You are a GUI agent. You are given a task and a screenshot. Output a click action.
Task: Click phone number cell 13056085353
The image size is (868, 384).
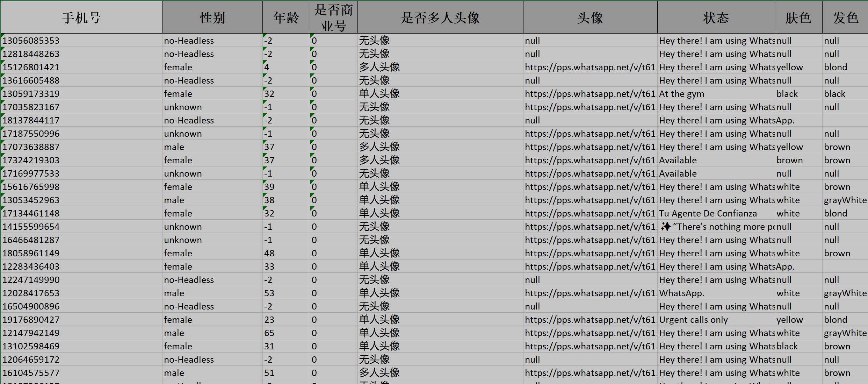(x=81, y=41)
